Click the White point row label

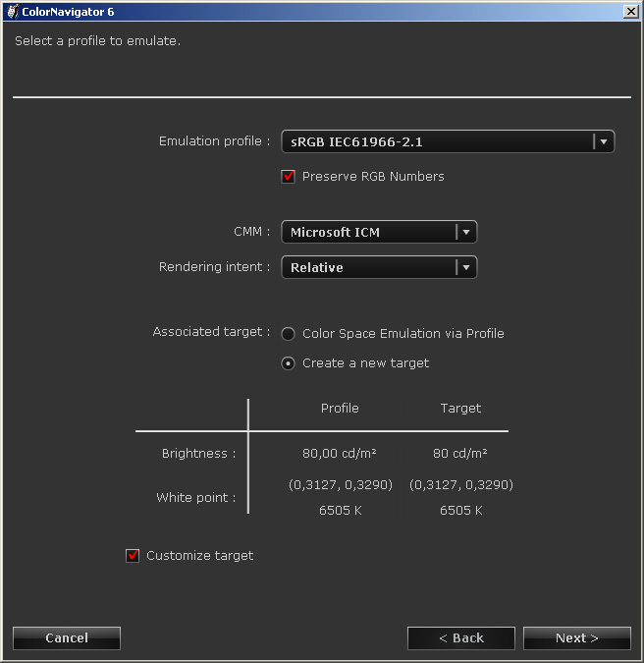pyautogui.click(x=196, y=498)
